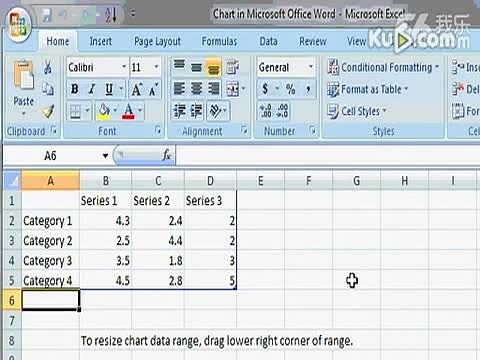Open Cell Styles gallery
The width and height of the screenshot is (480, 360).
(x=357, y=111)
